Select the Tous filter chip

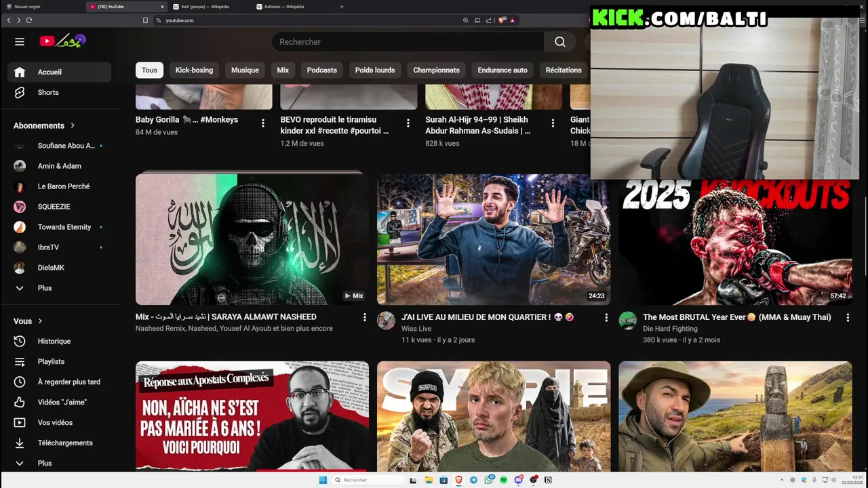click(149, 70)
